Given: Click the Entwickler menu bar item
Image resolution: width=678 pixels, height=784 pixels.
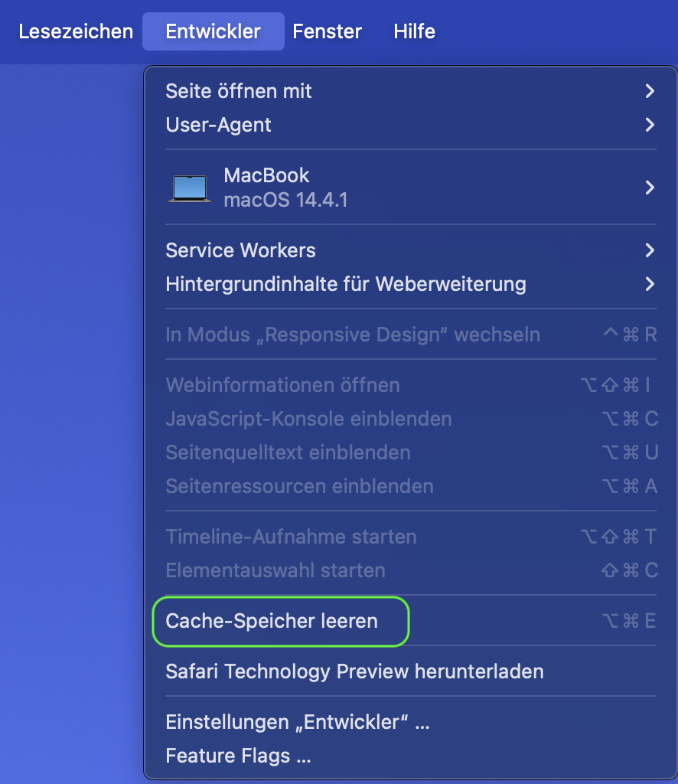Looking at the screenshot, I should coord(213,31).
